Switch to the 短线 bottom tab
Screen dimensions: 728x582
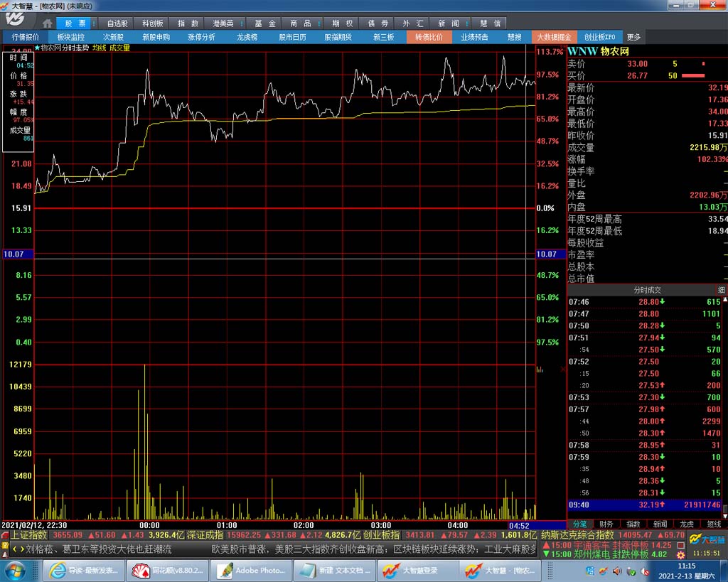[x=714, y=524]
